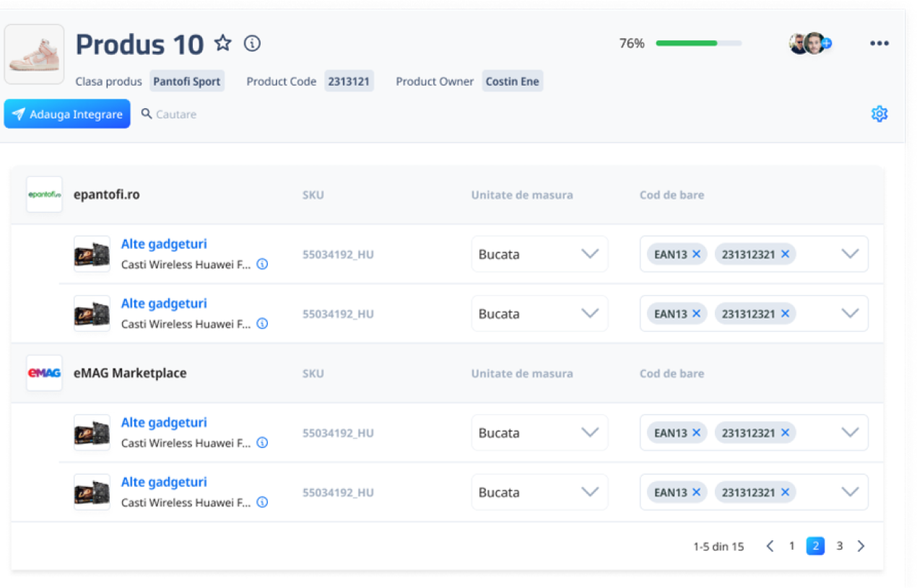Click the favorite star next to Produs 10

click(x=223, y=43)
